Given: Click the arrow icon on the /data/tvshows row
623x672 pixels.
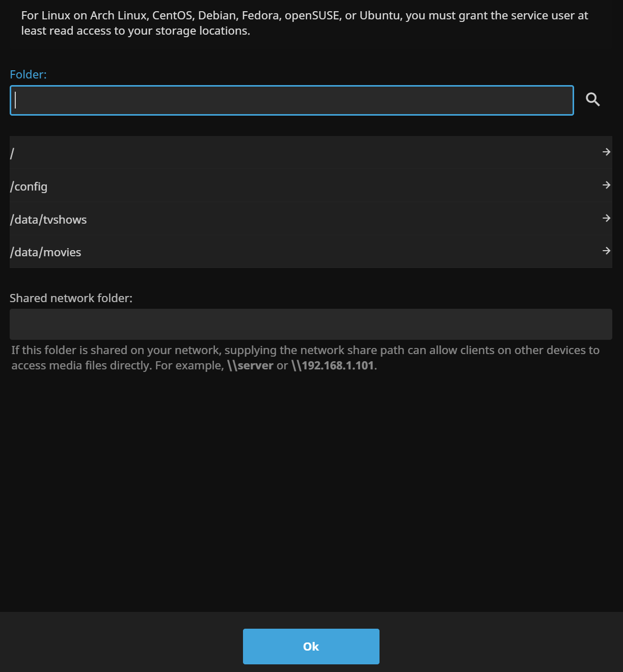Looking at the screenshot, I should tap(606, 218).
